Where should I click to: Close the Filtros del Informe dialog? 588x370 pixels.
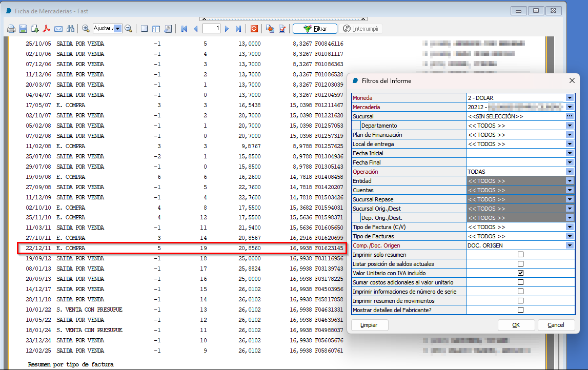click(x=572, y=80)
